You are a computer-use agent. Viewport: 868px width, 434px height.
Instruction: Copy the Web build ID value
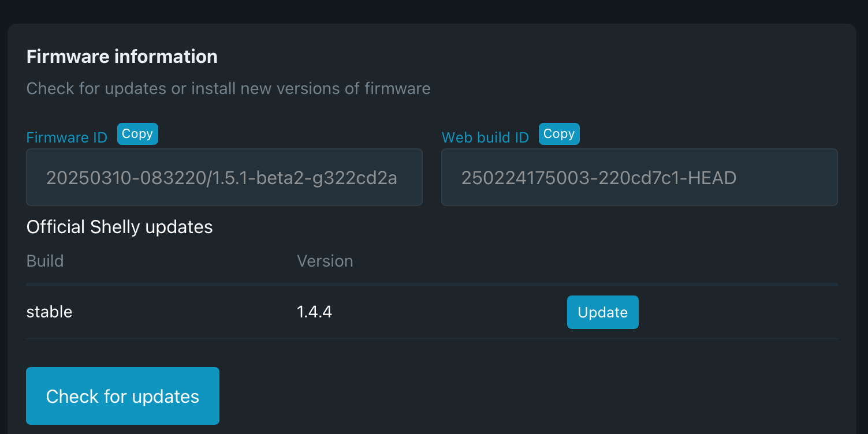click(558, 134)
